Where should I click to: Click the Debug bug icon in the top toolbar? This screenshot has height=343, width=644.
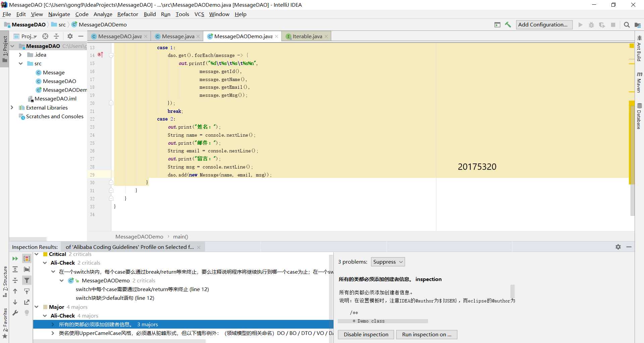[x=591, y=25]
